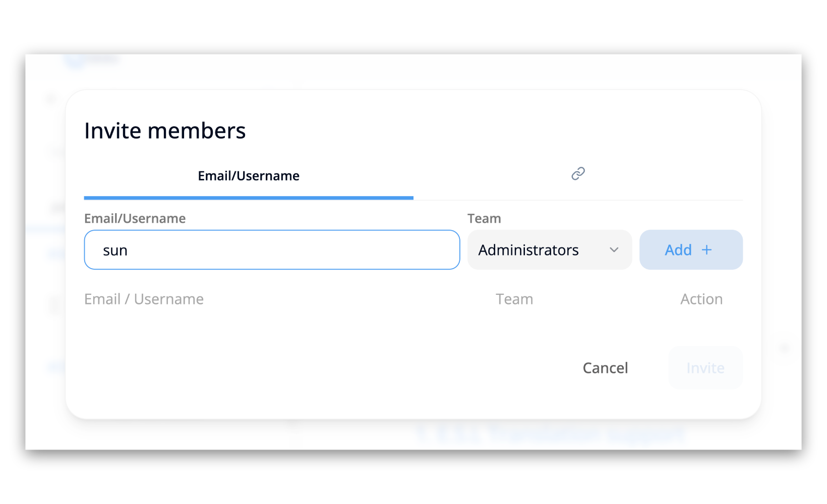Click blurred Translation support text below dialog
Image resolution: width=827 pixels, height=504 pixels.
click(x=550, y=434)
